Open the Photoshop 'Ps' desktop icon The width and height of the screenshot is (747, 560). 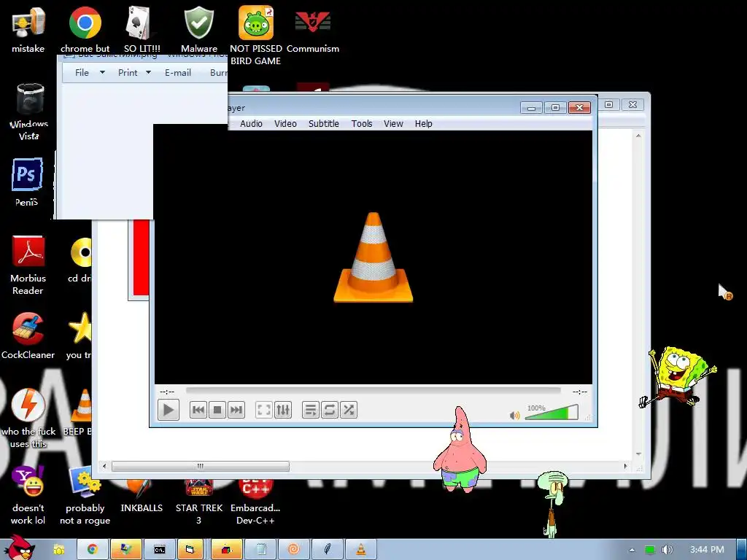(x=27, y=182)
